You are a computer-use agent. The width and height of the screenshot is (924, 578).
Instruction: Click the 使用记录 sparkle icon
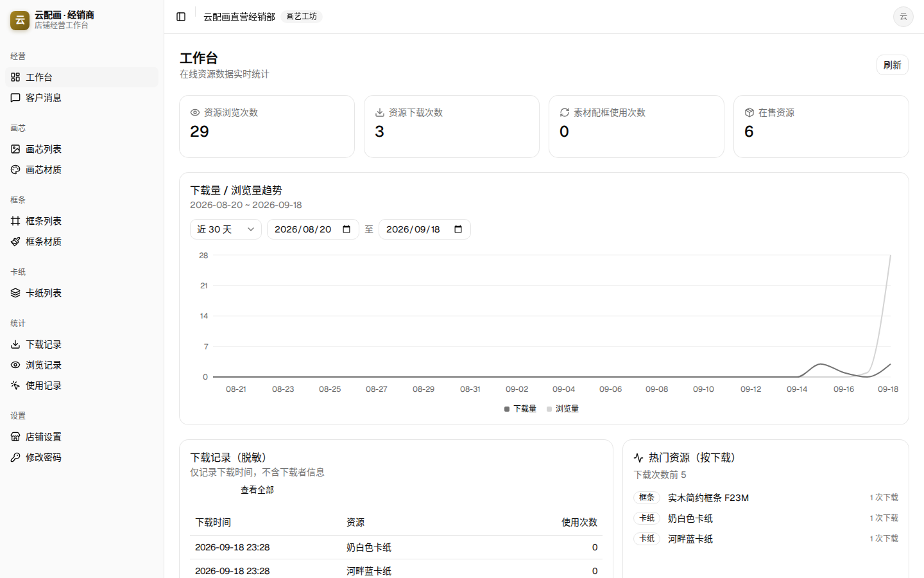[15, 385]
